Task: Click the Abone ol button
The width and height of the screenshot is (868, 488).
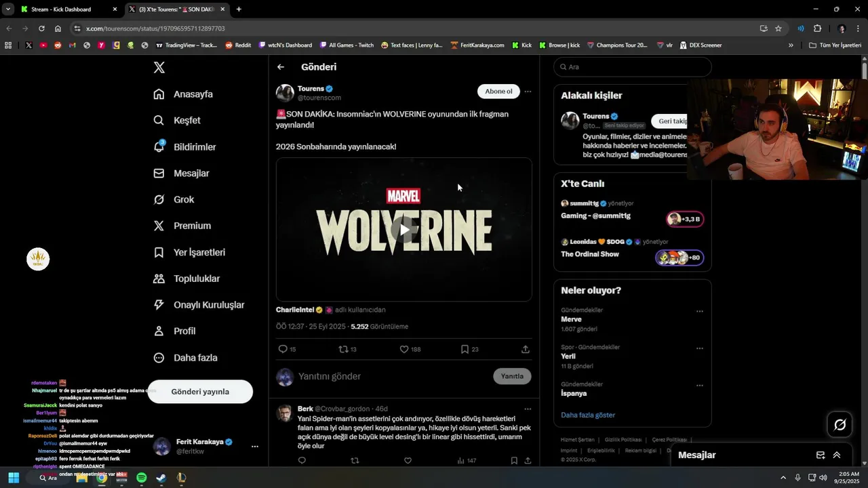Action: click(x=498, y=91)
